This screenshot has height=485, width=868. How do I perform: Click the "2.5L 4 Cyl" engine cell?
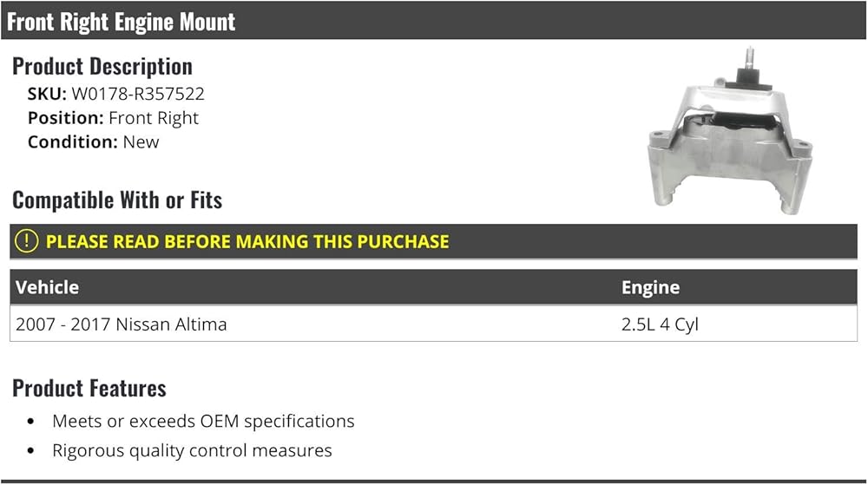point(660,324)
